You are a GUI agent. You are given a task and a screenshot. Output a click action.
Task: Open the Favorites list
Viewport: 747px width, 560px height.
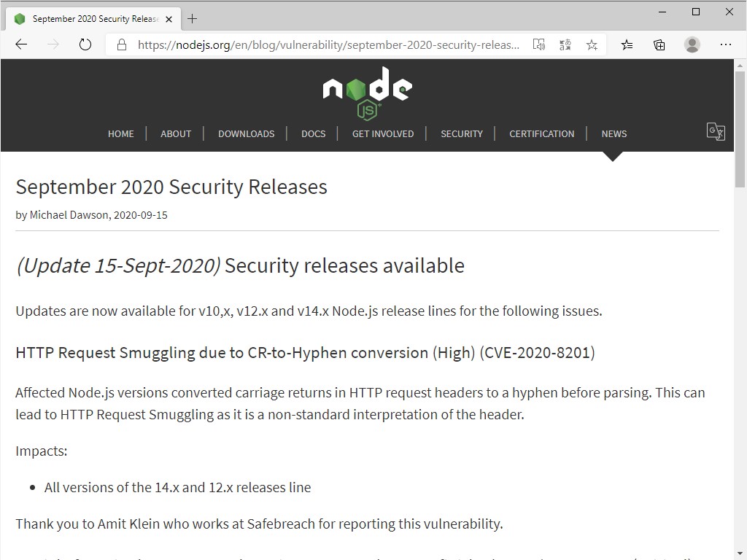click(x=627, y=44)
